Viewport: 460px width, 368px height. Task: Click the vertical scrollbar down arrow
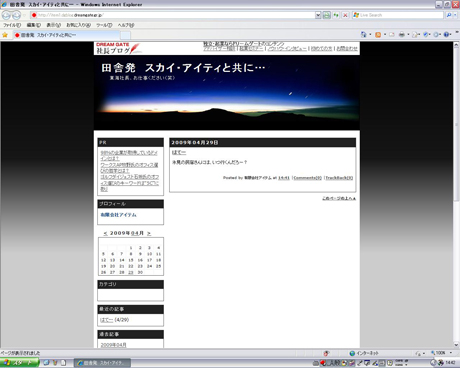coord(456,345)
